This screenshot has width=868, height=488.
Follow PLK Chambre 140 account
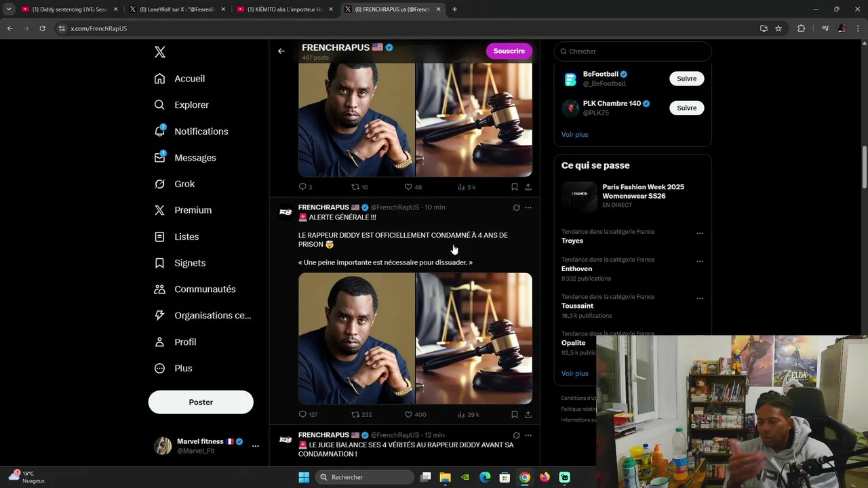(686, 108)
